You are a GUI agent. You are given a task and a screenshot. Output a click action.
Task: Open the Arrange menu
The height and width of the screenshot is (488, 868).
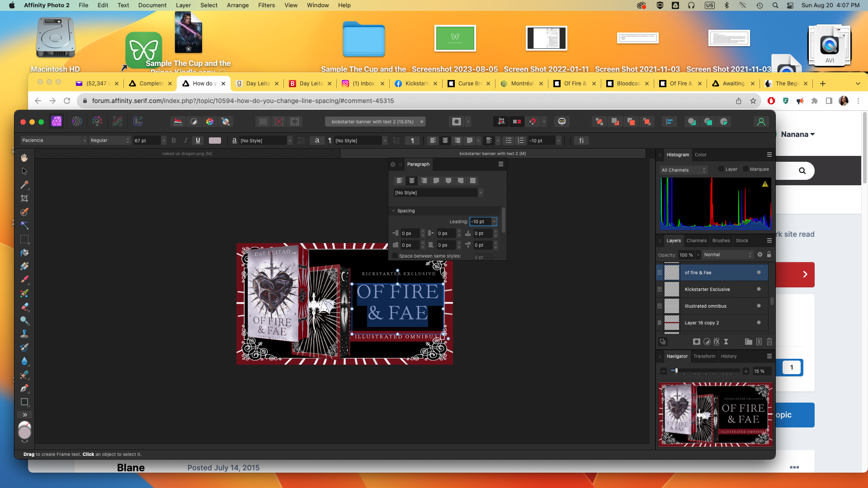(238, 5)
